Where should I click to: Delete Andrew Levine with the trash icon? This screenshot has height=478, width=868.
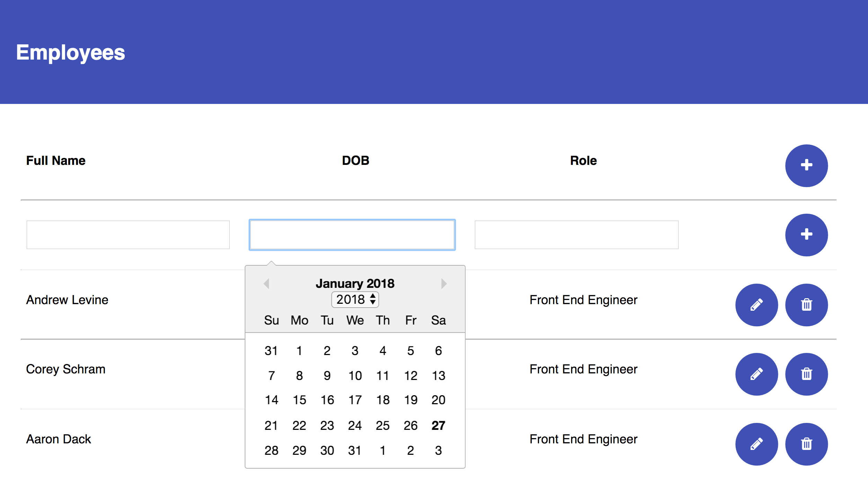click(x=806, y=305)
